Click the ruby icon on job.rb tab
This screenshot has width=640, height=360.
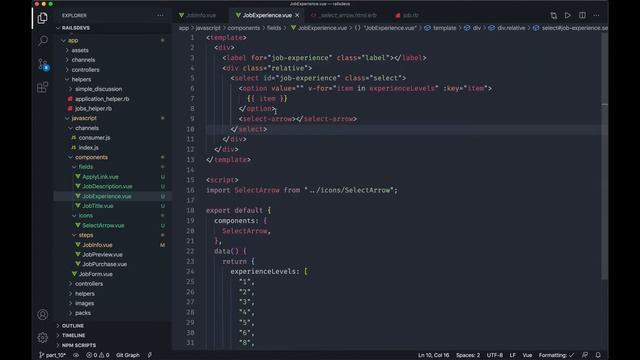coord(397,16)
